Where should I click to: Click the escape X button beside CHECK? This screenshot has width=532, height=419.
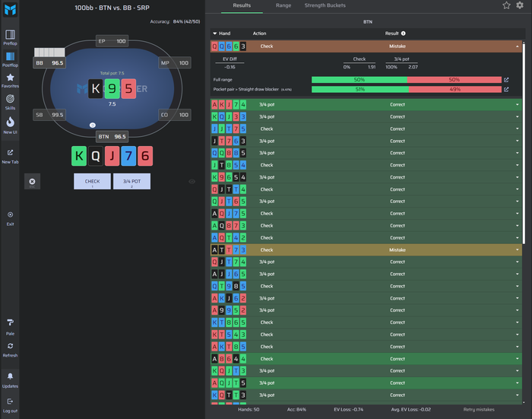[32, 182]
